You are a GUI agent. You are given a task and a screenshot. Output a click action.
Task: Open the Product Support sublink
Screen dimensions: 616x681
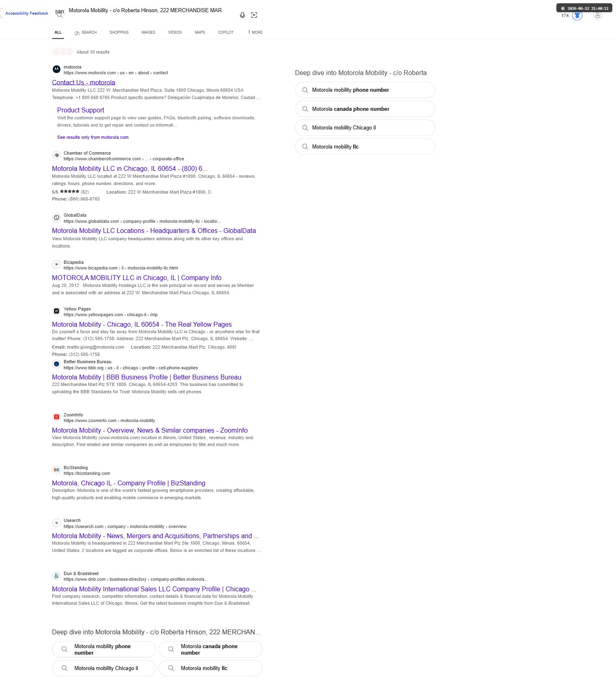[x=81, y=110]
